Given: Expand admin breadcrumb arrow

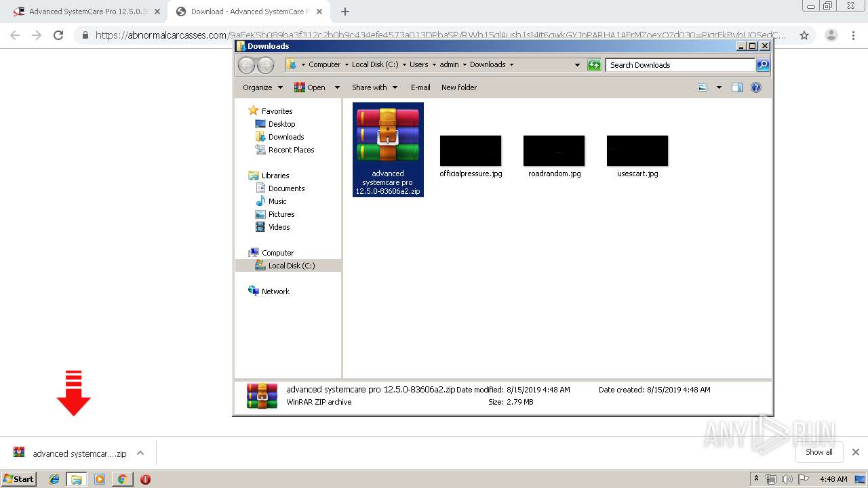Looking at the screenshot, I should coord(465,65).
